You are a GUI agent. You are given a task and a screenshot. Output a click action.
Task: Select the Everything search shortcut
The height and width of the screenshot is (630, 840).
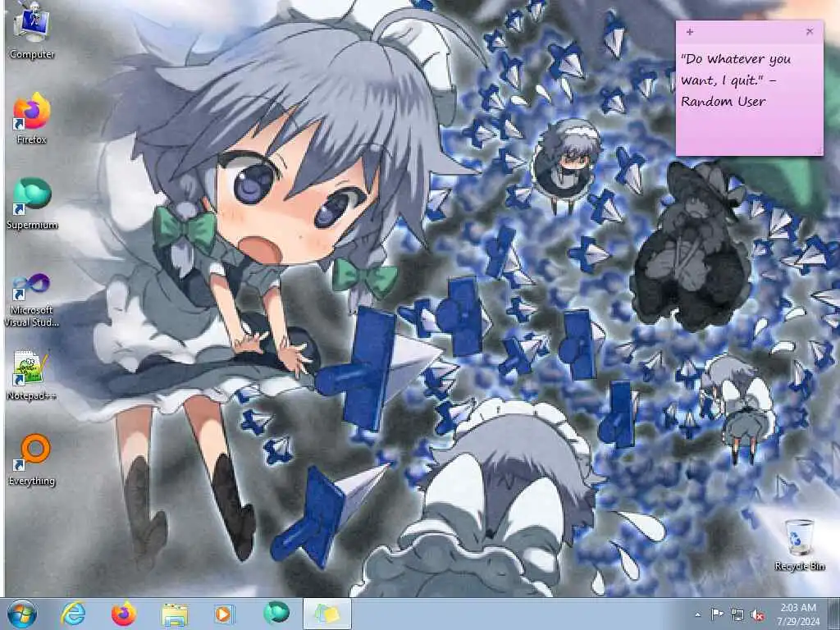pos(32,459)
